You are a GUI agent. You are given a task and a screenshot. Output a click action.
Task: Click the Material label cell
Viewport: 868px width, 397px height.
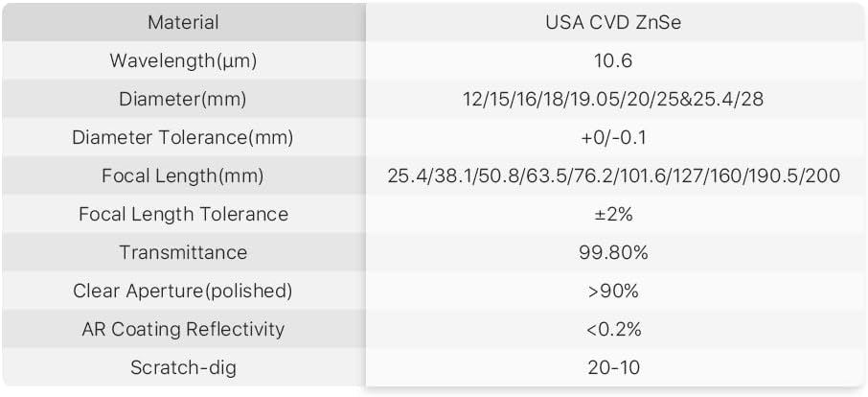183,22
